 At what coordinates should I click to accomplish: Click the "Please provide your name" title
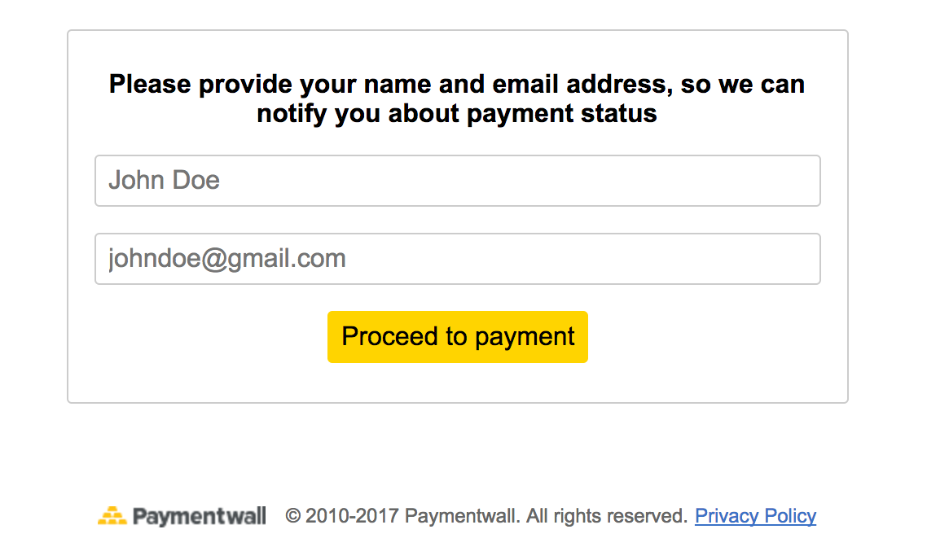coord(457,98)
